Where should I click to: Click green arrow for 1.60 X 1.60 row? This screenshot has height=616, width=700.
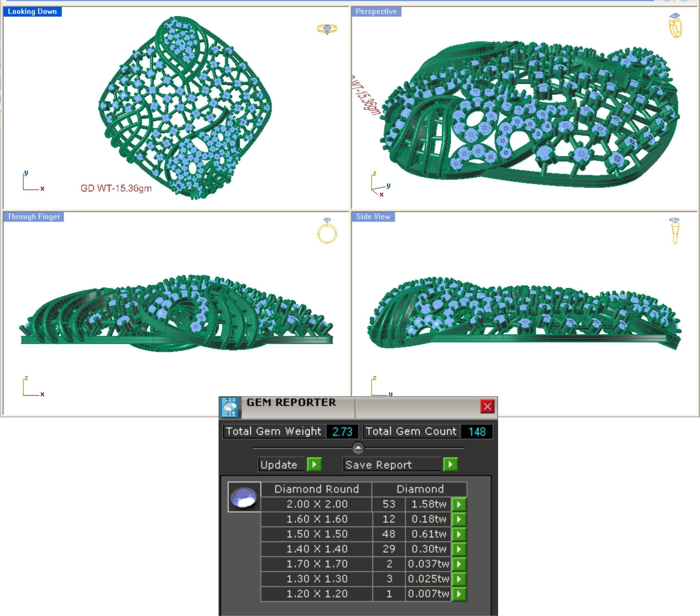point(459,519)
